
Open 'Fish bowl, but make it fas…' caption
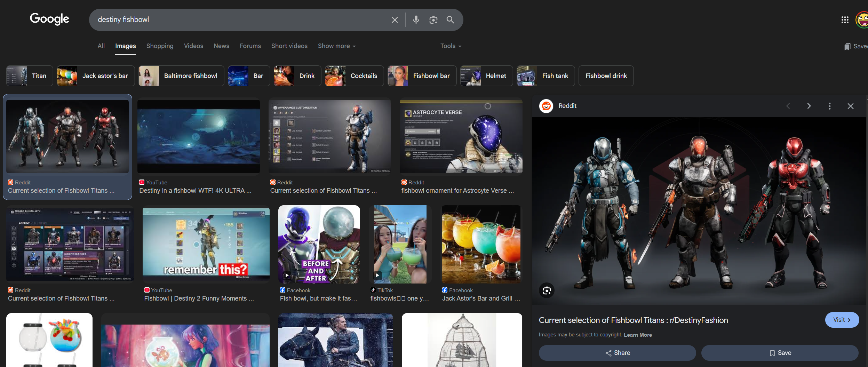click(x=318, y=298)
